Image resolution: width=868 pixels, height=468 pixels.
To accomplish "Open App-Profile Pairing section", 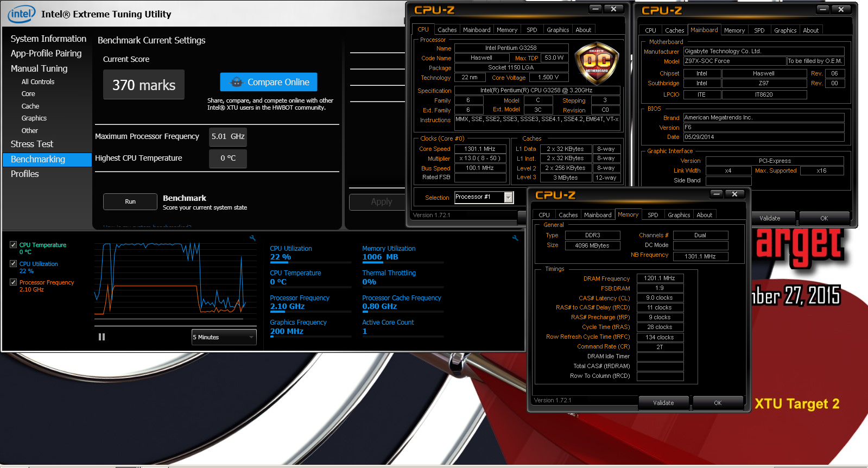I will click(46, 53).
